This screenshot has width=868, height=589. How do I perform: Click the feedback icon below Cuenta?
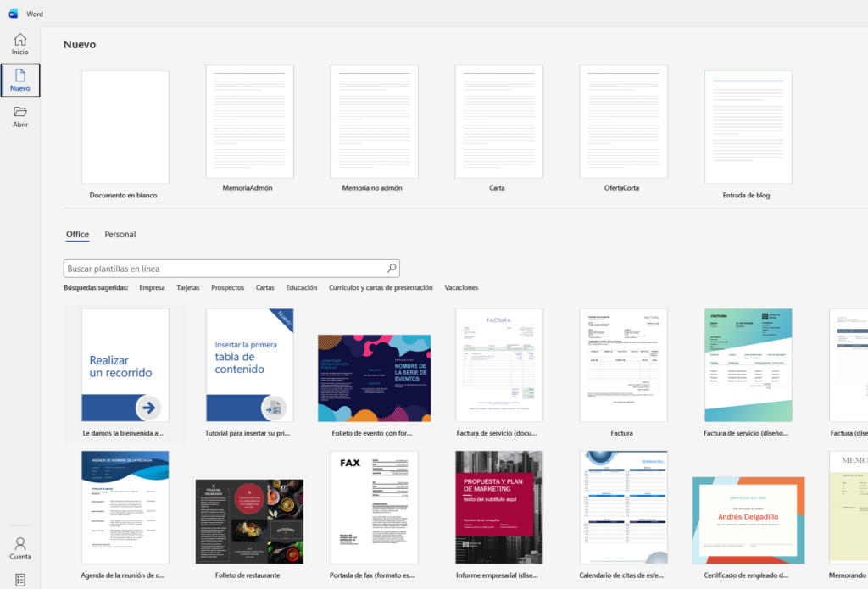tap(20, 580)
